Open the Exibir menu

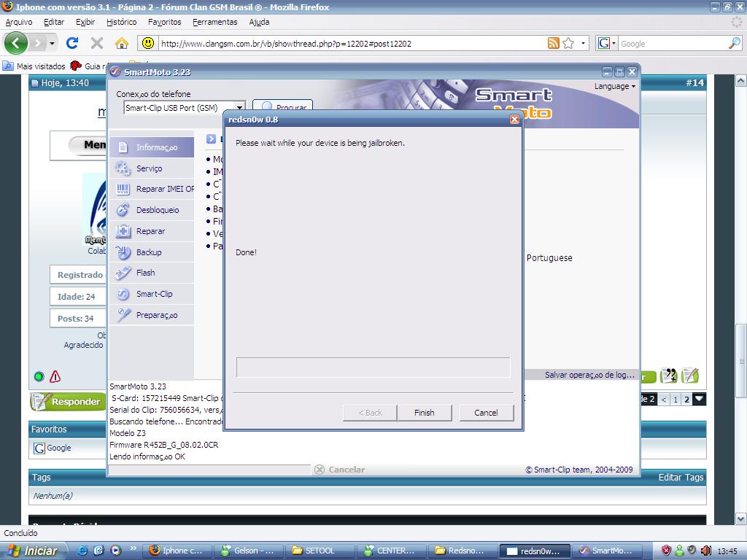85,22
